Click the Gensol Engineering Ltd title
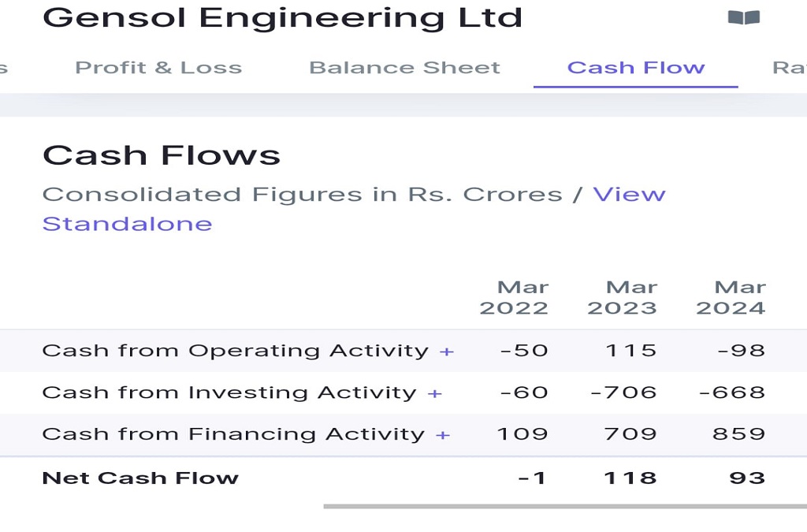This screenshot has height=532, width=807. pos(282,17)
